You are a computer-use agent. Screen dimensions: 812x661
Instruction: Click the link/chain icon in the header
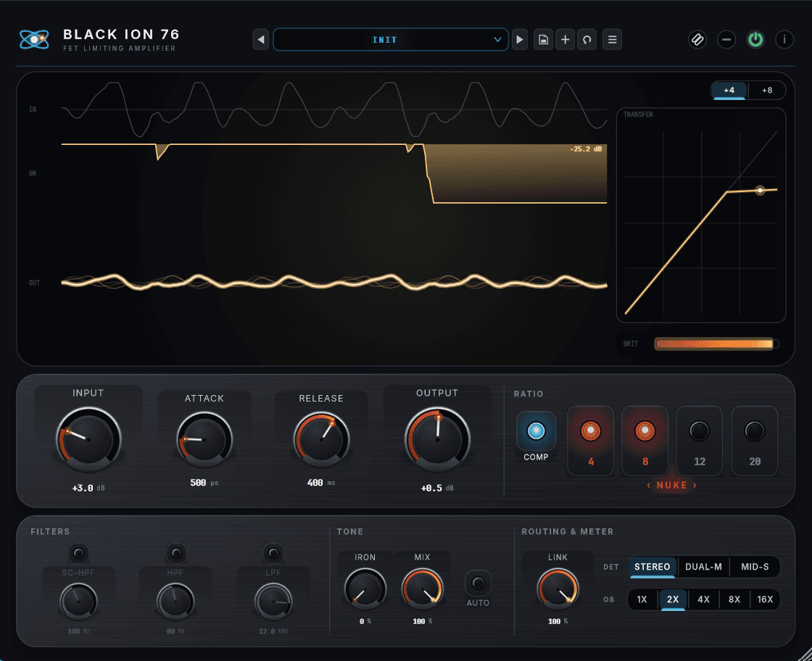(x=697, y=39)
